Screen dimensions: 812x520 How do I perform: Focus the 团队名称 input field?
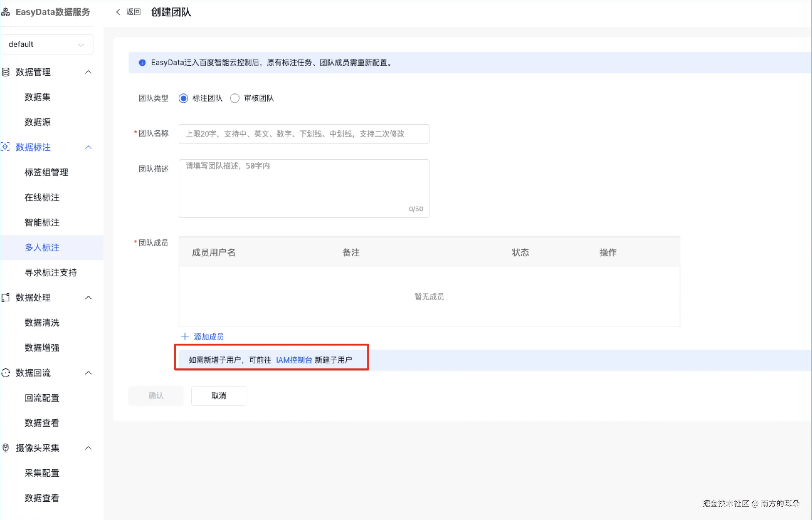pos(303,134)
